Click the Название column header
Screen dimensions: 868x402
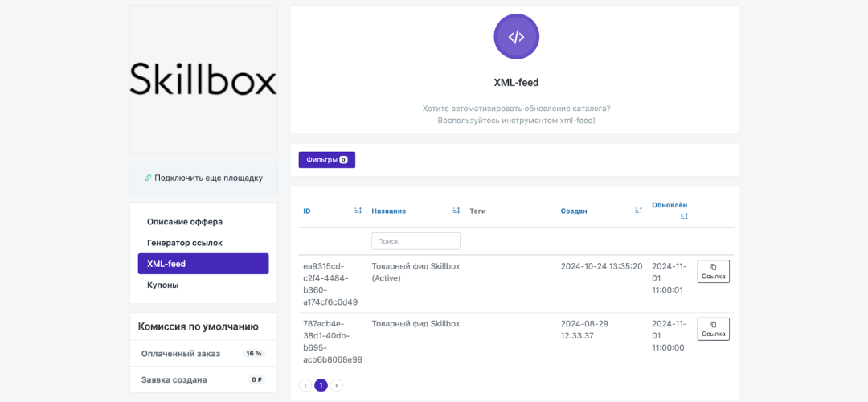coord(389,211)
